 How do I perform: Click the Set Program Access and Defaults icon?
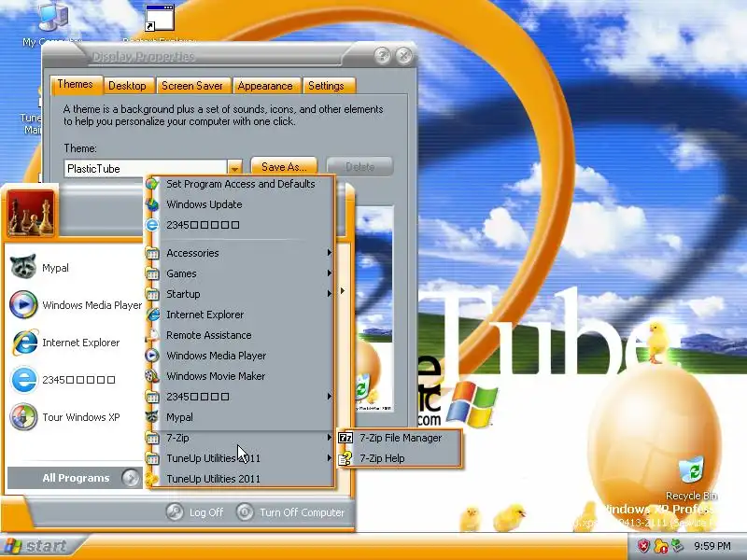[x=152, y=184]
